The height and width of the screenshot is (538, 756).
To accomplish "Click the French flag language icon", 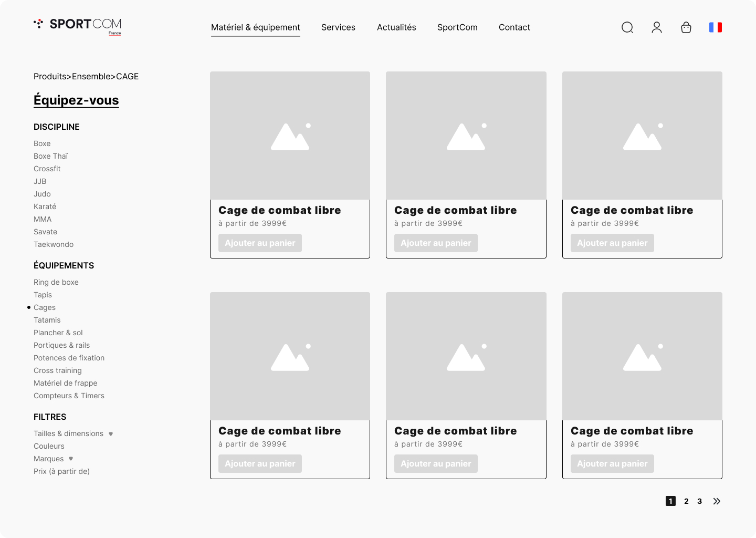I will click(716, 27).
